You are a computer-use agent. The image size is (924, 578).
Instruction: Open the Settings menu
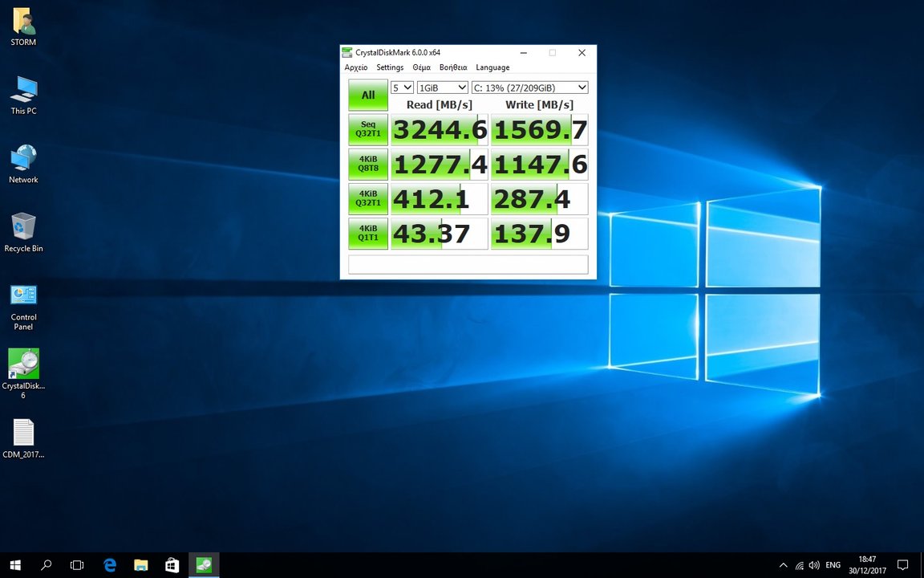pyautogui.click(x=390, y=67)
